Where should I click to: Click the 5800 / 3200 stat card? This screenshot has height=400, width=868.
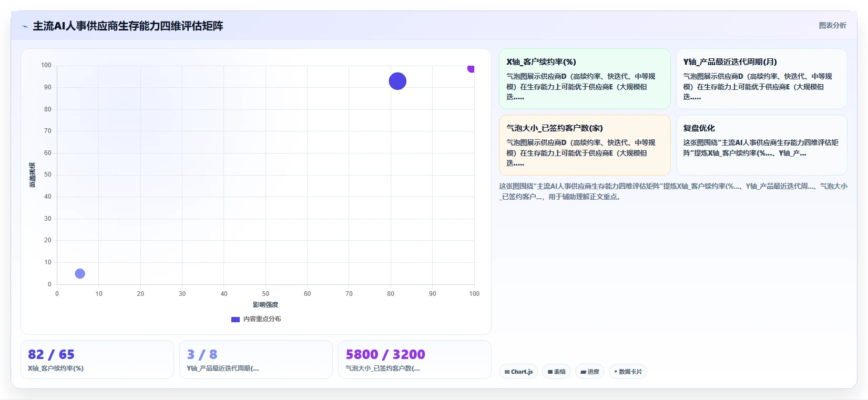[x=415, y=360]
